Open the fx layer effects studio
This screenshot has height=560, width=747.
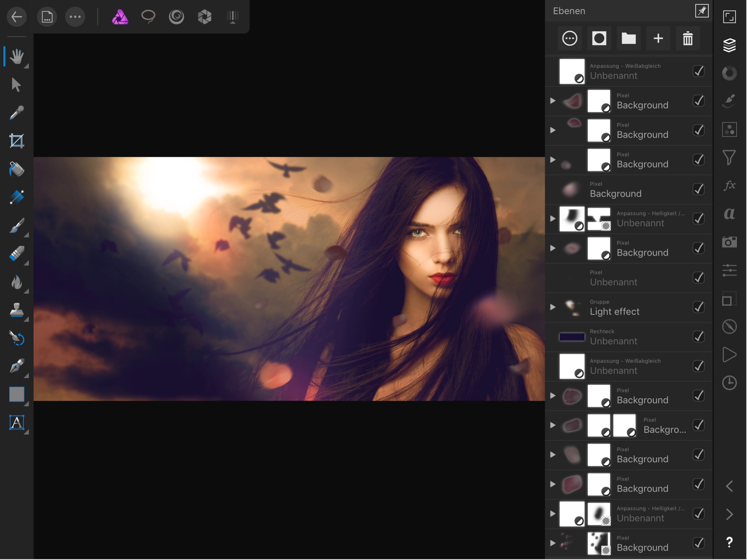click(730, 185)
